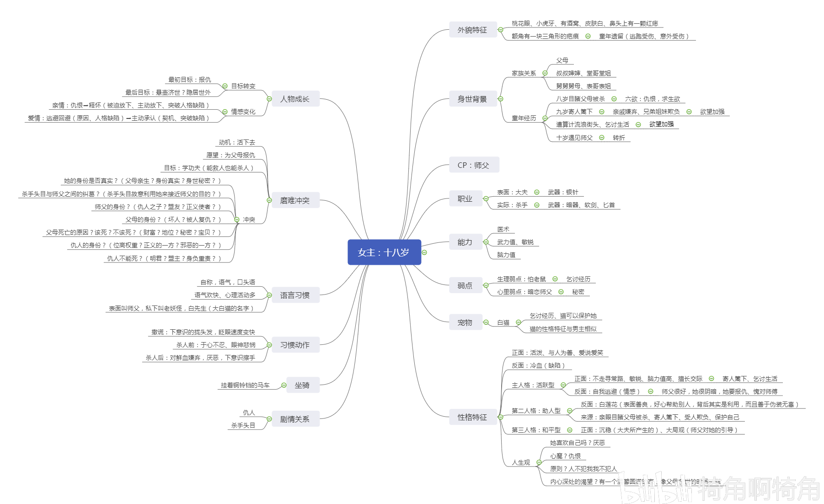Image resolution: width=824 pixels, height=504 pixels.
Task: Collapse the 性格特征 branch toggle
Action: coord(501,417)
